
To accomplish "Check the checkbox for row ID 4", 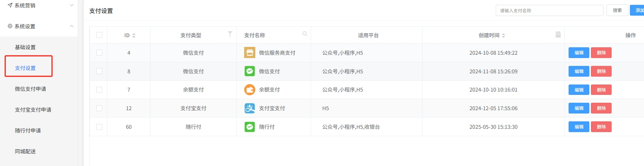I will click(x=99, y=52).
